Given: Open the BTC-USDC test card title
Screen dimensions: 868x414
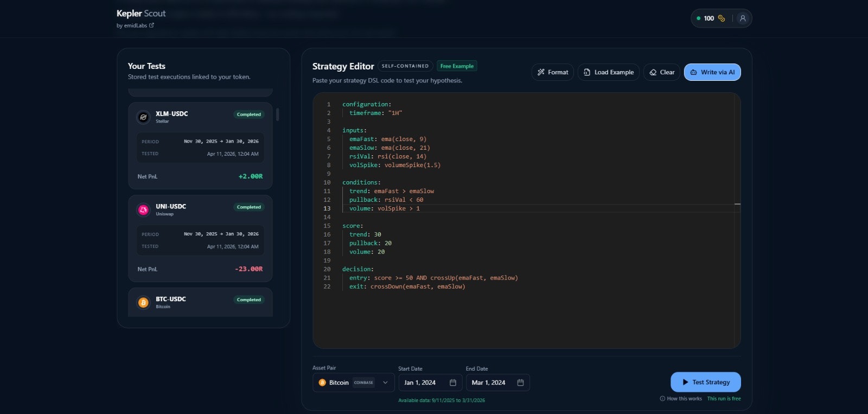Looking at the screenshot, I should pos(171,299).
